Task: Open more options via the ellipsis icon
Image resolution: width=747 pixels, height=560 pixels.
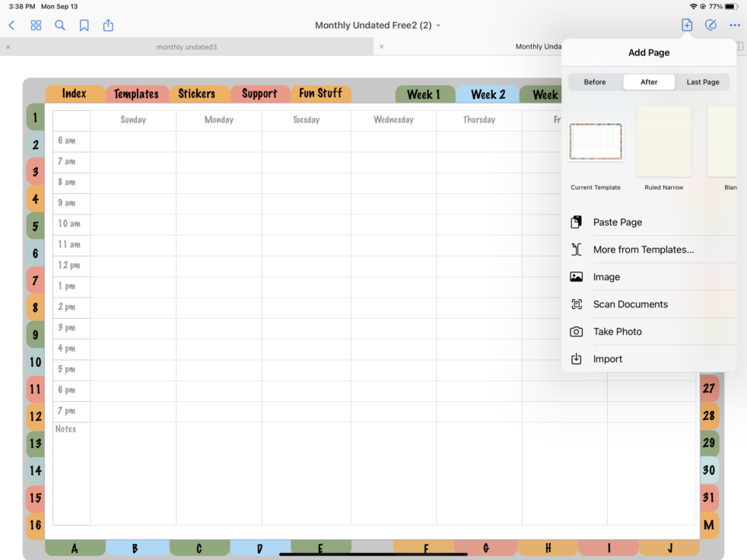Action: [734, 25]
